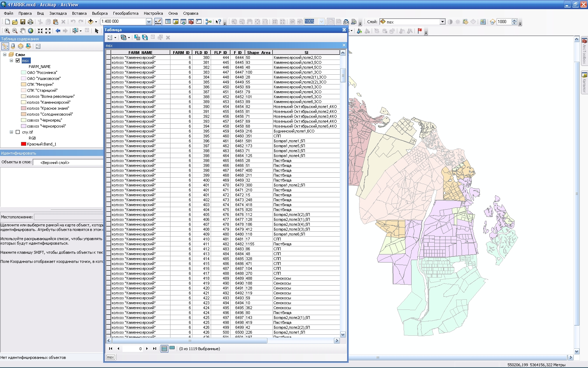Viewport: 588px width, 368px height.
Task: Open the Геообработка menu
Action: (x=125, y=13)
